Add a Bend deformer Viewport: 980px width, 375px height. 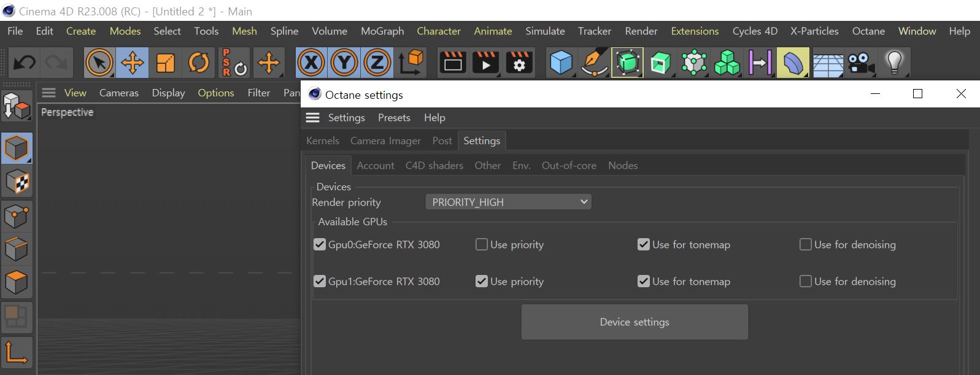point(793,63)
